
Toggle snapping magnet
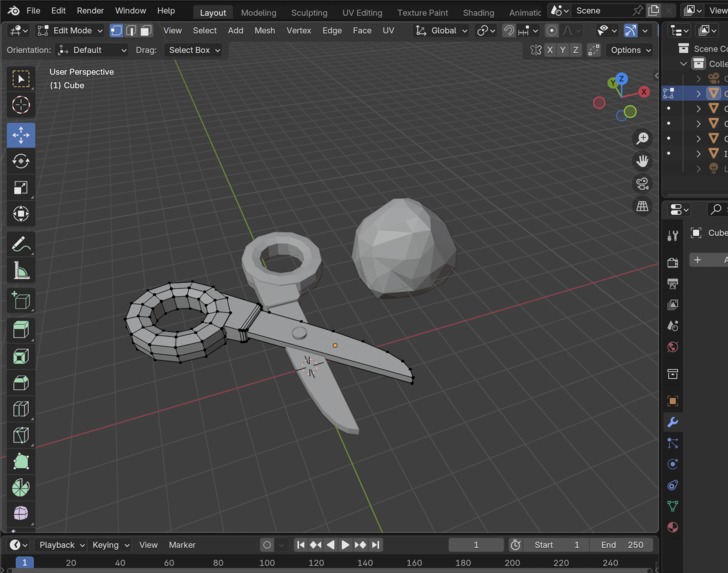coord(509,31)
